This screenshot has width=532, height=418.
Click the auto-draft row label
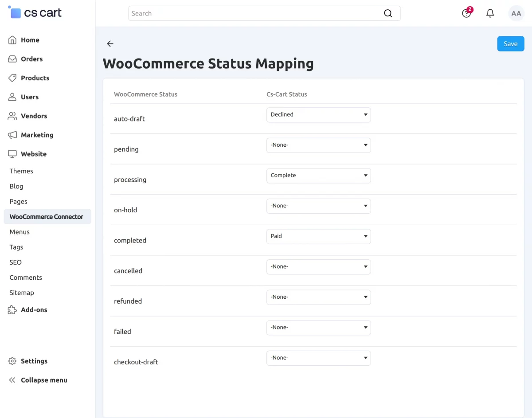coord(129,119)
